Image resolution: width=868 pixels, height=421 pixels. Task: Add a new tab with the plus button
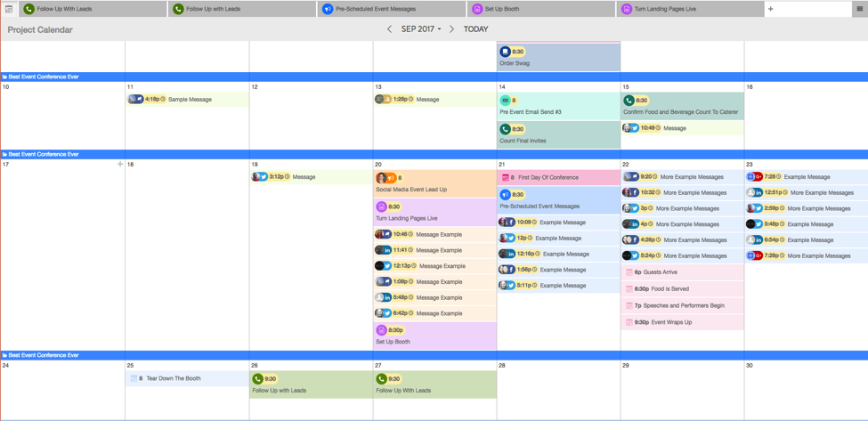point(771,9)
